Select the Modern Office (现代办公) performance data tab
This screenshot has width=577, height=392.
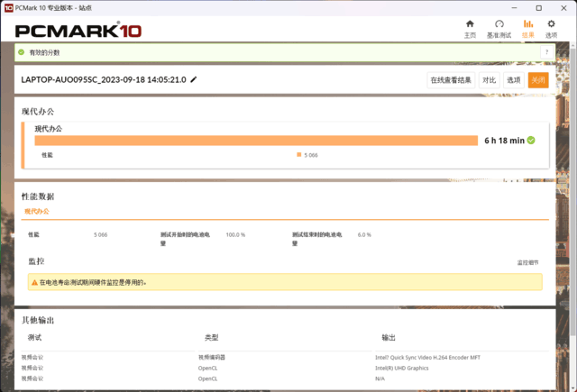(x=37, y=212)
